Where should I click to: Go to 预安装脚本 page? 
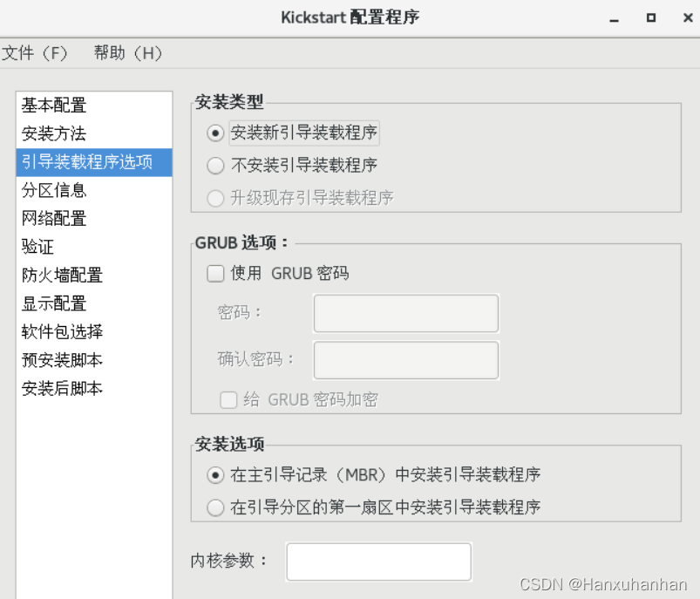click(x=62, y=360)
